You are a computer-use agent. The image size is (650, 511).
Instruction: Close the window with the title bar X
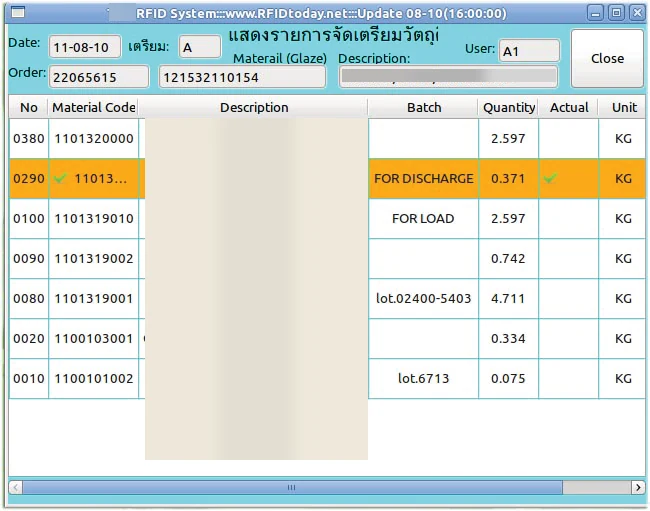(637, 13)
